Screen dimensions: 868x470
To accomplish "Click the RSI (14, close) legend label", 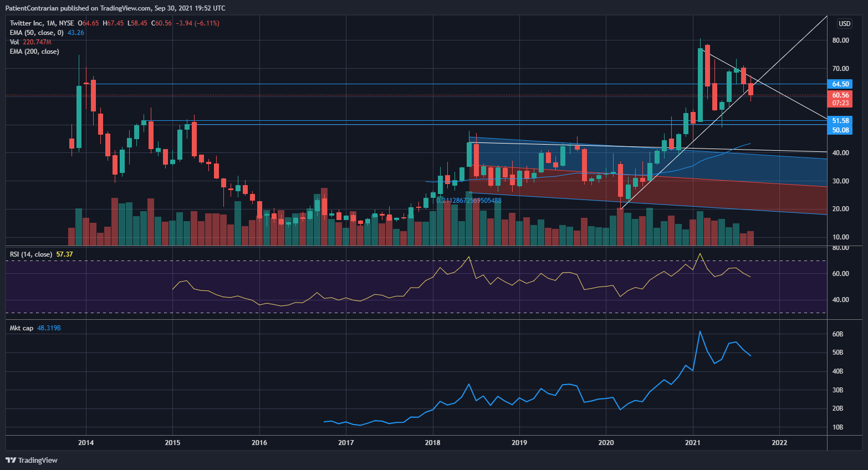I will coord(31,254).
